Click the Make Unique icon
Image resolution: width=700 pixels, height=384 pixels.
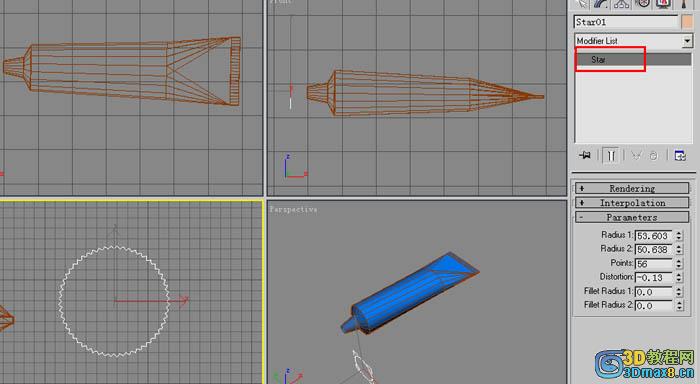636,155
